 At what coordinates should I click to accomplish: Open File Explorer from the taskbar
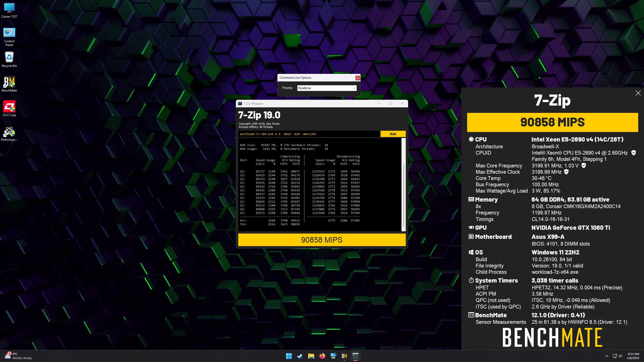(311, 356)
